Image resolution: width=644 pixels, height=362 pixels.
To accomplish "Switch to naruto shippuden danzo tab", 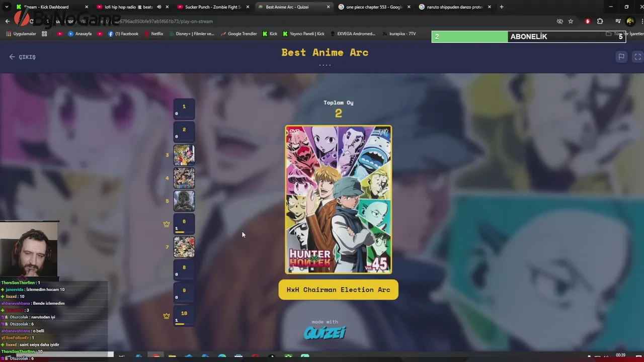I will 454,7.
